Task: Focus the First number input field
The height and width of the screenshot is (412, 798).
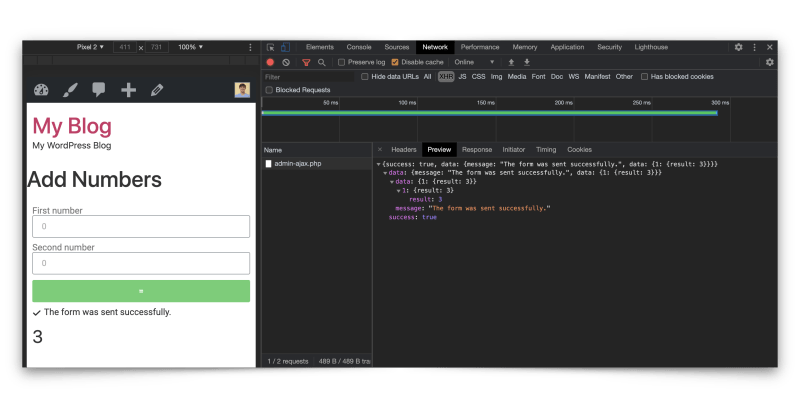Action: point(141,226)
